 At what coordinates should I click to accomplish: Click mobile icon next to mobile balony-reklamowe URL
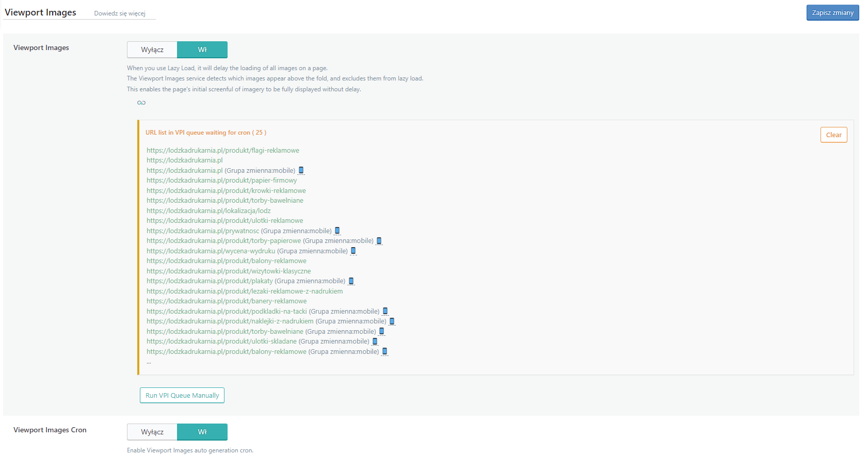(x=384, y=351)
